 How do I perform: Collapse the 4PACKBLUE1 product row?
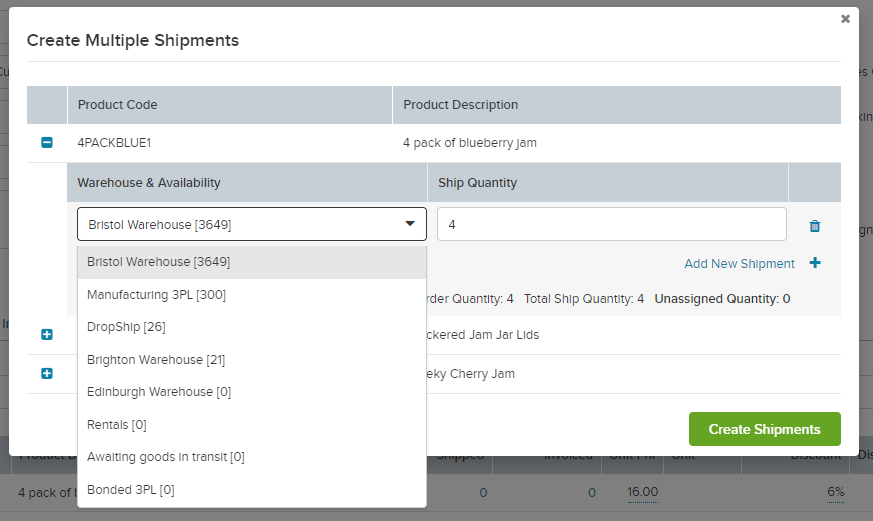[x=47, y=143]
